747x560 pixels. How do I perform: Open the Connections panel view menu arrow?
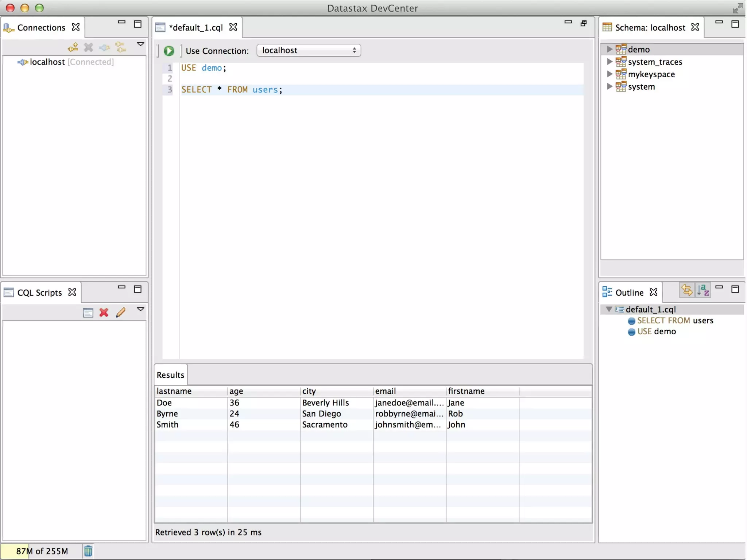tap(140, 44)
